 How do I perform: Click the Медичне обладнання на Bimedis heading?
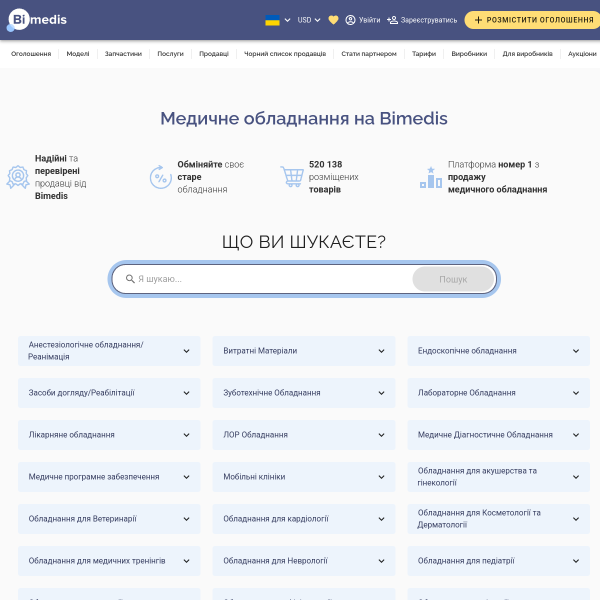[304, 118]
